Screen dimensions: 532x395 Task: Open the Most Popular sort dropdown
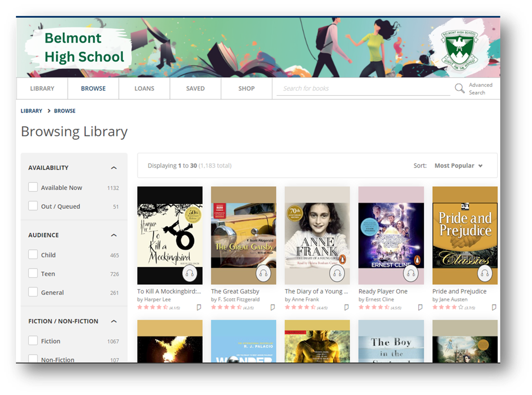[x=458, y=166]
